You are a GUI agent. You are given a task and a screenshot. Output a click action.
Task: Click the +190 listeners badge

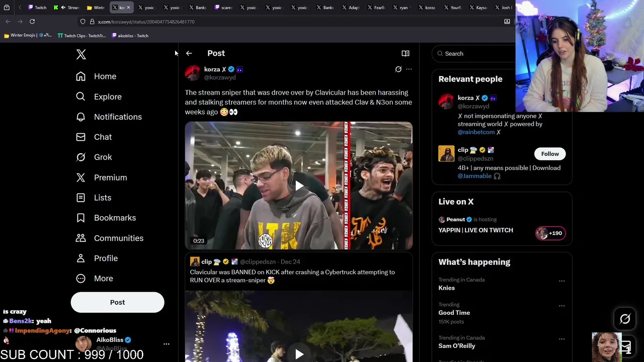[550, 233]
